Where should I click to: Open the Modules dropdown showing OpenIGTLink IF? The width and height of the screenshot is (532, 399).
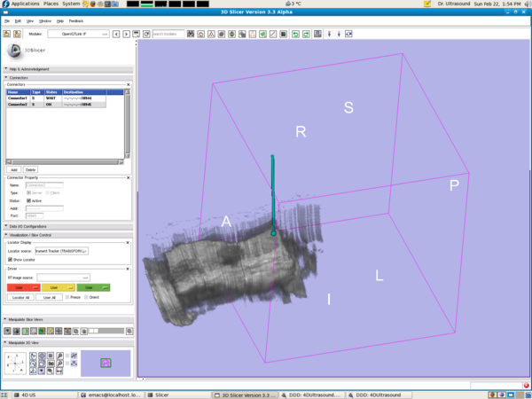point(80,34)
